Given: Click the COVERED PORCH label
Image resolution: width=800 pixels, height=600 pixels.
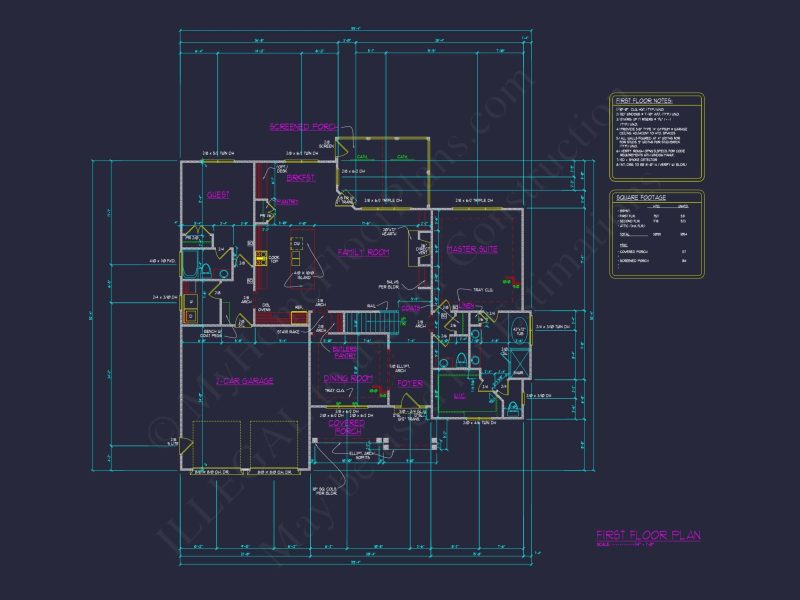Looking at the screenshot, I should point(346,427).
